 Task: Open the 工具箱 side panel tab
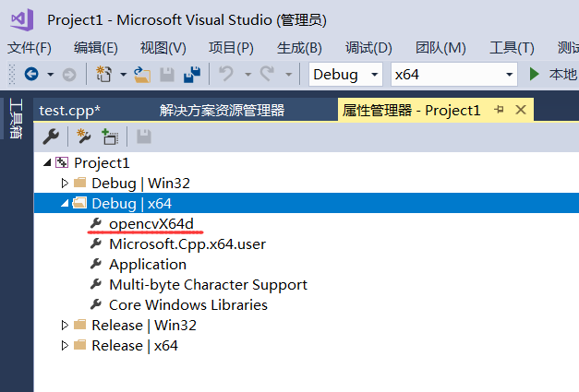(x=16, y=118)
